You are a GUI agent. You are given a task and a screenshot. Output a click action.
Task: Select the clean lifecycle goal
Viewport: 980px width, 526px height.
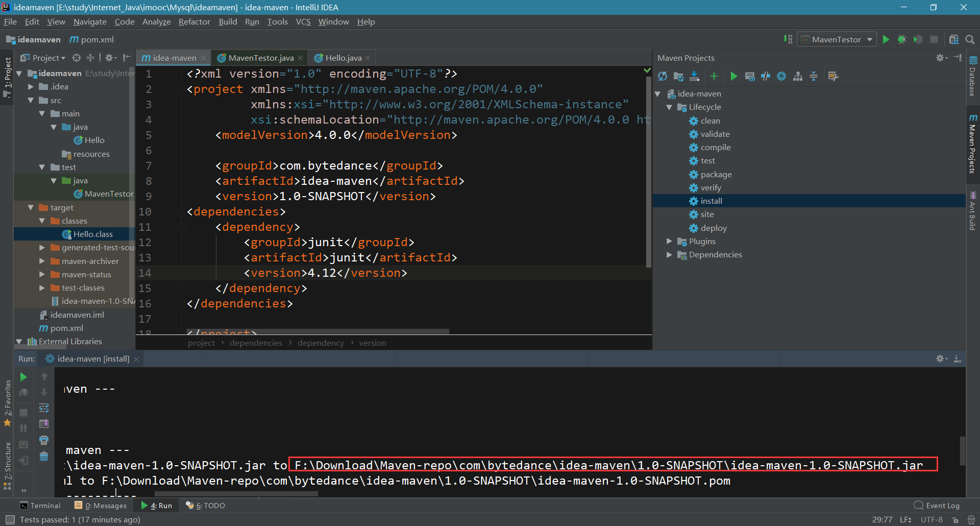(x=710, y=121)
